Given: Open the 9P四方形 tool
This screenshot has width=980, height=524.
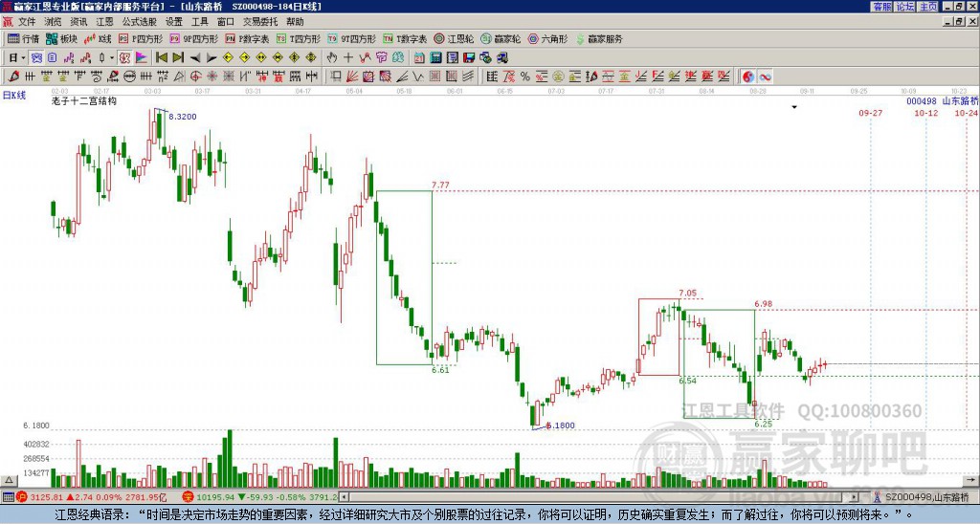Looking at the screenshot, I should (194, 38).
